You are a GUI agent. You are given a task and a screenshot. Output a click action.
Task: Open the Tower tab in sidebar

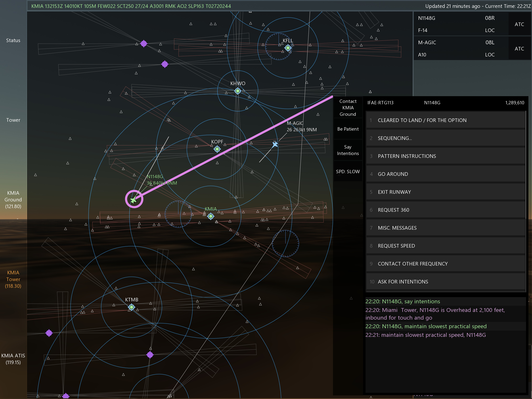[x=13, y=120]
